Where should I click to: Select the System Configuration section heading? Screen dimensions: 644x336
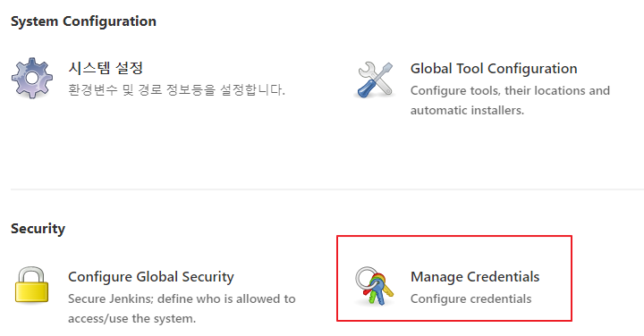(x=83, y=21)
